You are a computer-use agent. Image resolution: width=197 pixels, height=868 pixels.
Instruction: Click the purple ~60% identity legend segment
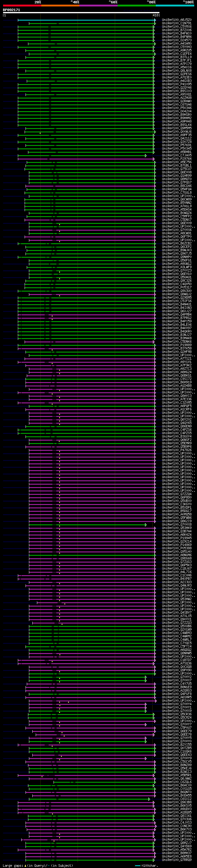click(x=98, y=6)
